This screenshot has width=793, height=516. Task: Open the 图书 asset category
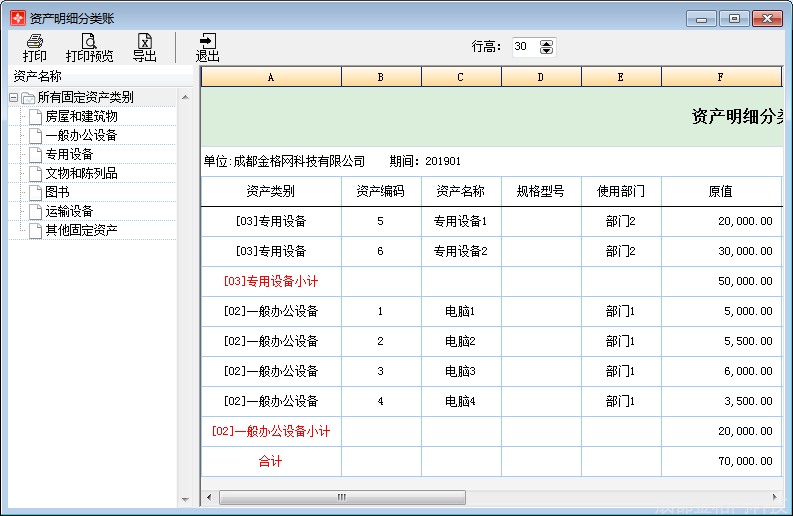(x=57, y=193)
